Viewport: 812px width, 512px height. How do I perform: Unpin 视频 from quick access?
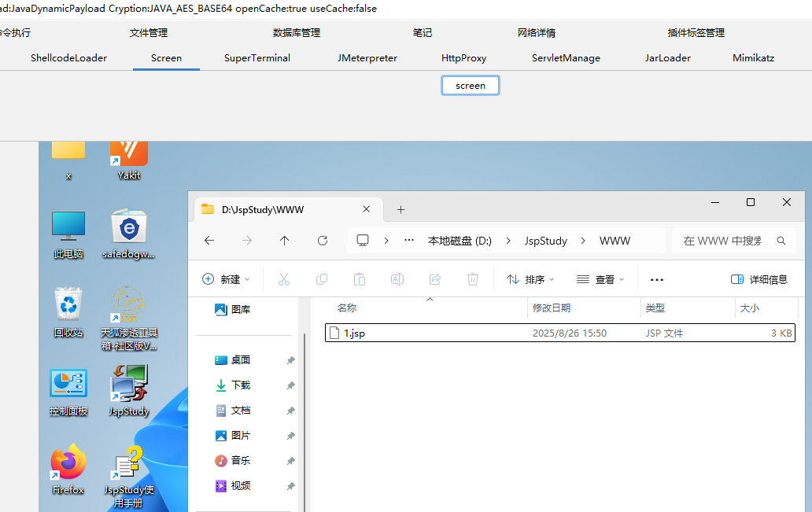click(x=290, y=486)
